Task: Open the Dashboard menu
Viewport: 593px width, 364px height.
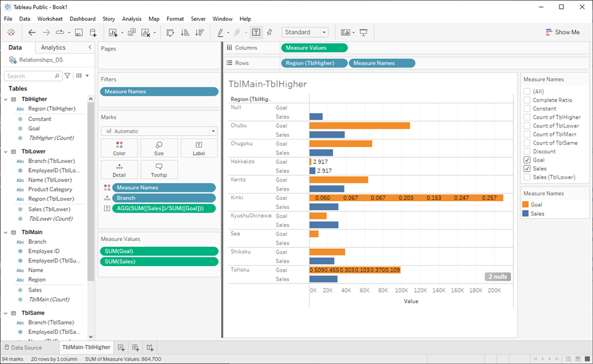Action: (83, 18)
